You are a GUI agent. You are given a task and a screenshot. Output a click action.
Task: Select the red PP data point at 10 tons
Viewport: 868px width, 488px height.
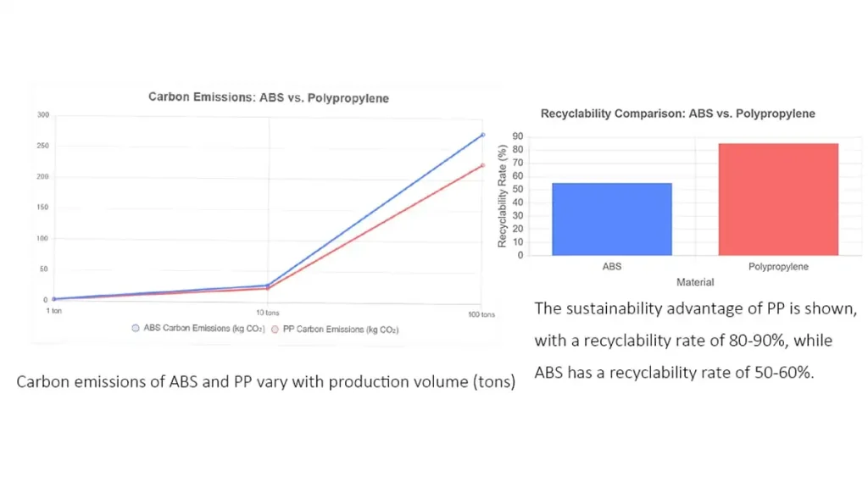269,288
